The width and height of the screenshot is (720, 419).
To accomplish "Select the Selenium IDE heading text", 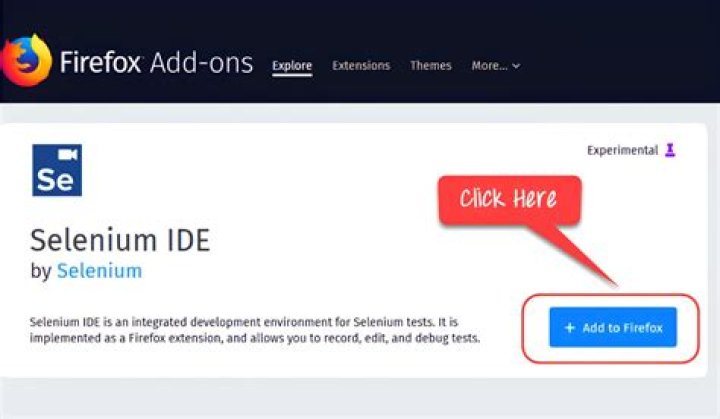I will pyautogui.click(x=120, y=240).
